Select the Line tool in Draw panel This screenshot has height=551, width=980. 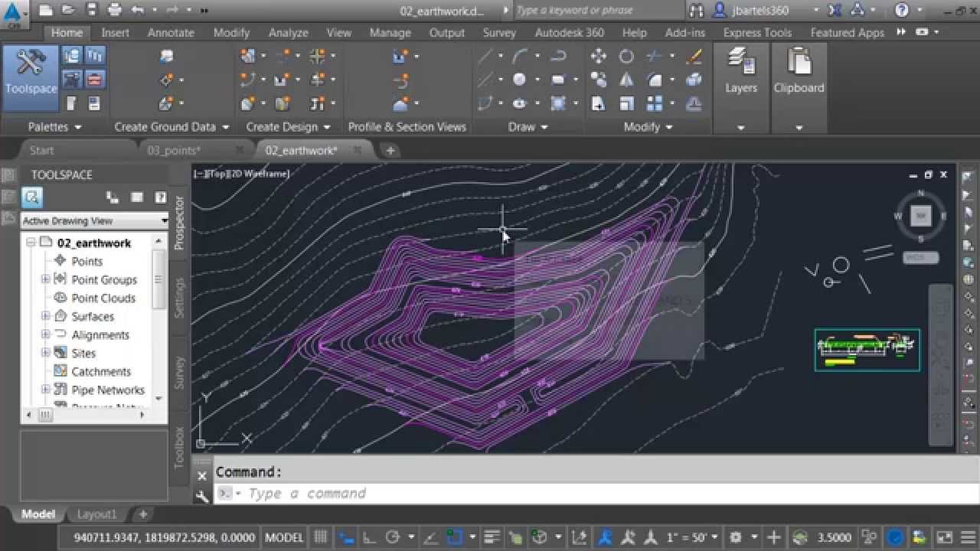tap(485, 56)
